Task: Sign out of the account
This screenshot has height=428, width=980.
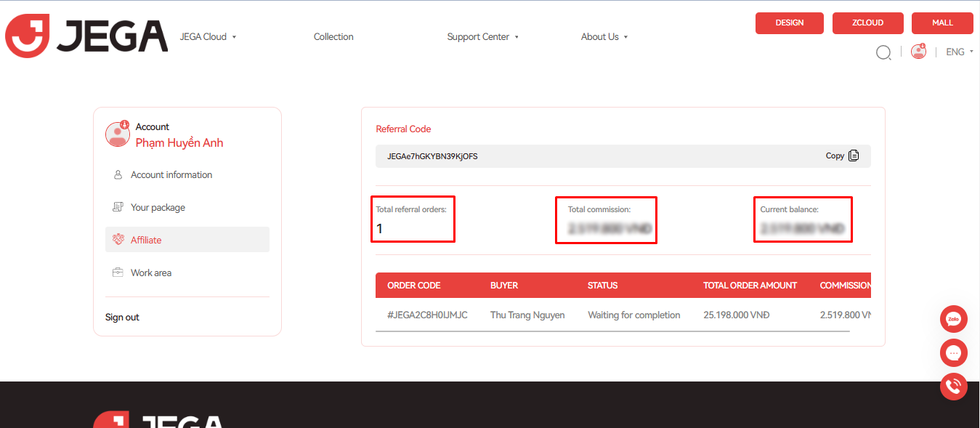Action: tap(122, 318)
